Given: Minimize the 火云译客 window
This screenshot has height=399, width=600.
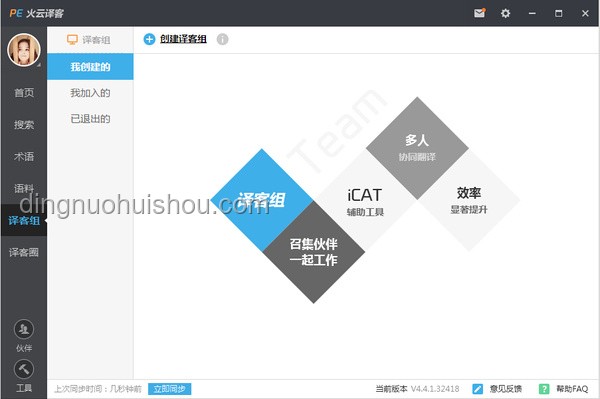Looking at the screenshot, I should (x=532, y=13).
